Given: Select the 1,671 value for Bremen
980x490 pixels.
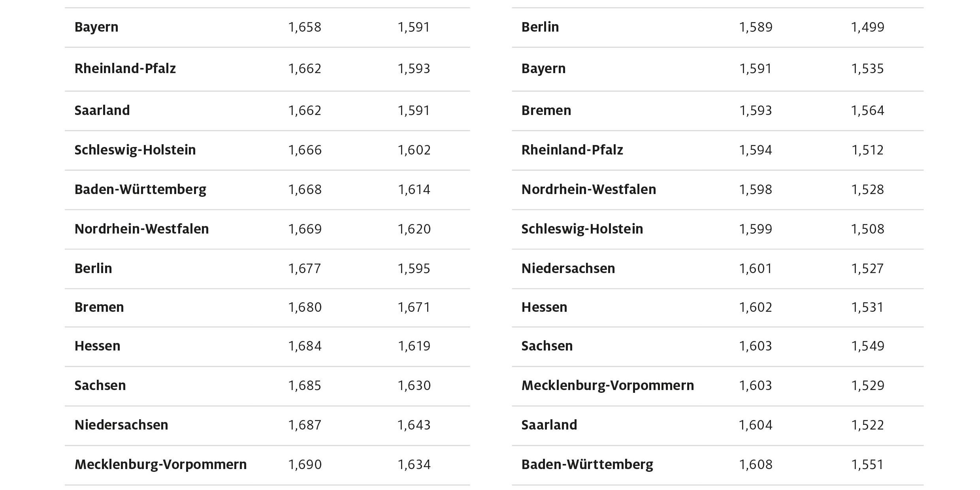Looking at the screenshot, I should pos(414,307).
